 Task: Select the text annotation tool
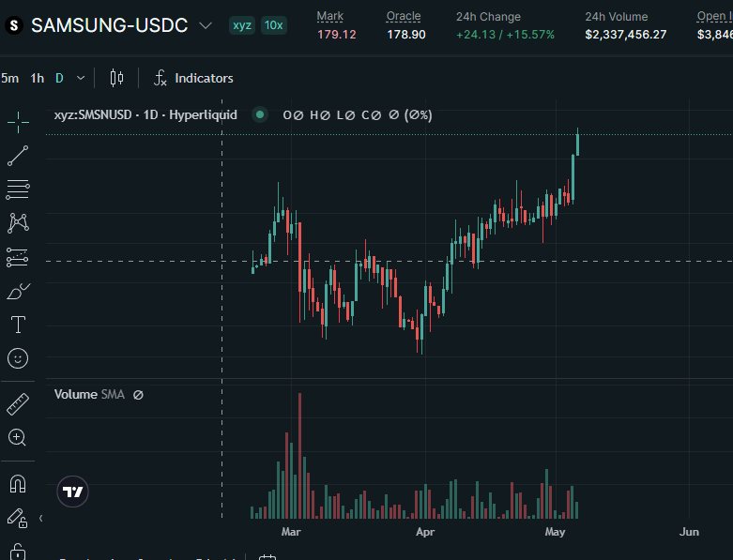coord(18,325)
